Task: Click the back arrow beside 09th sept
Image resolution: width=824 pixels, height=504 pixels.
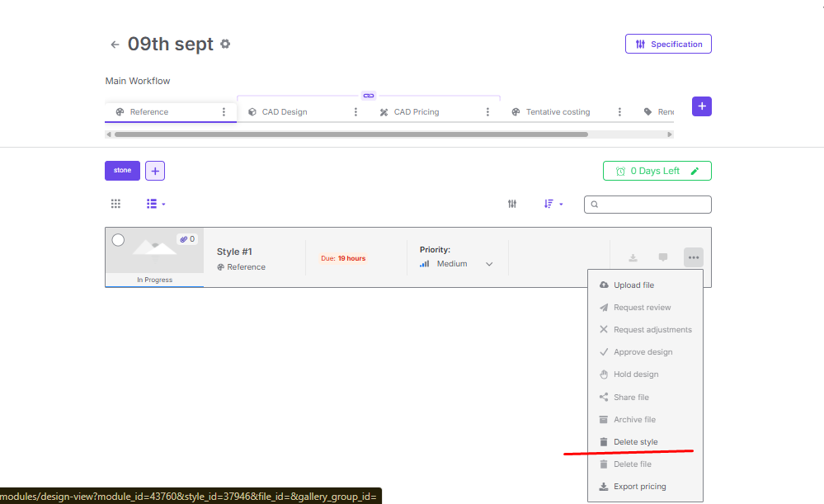Action: (115, 45)
